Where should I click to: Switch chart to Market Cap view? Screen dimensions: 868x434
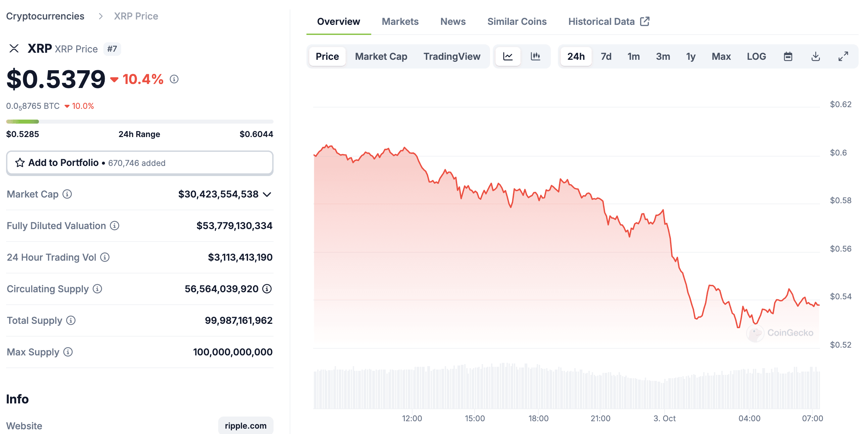click(x=381, y=56)
